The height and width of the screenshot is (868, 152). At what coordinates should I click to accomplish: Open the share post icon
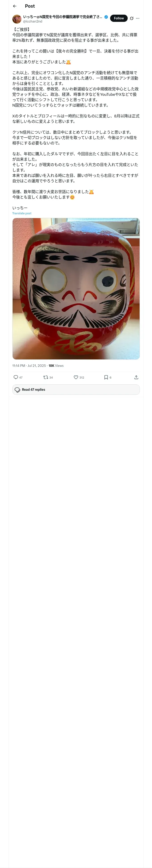(136, 377)
